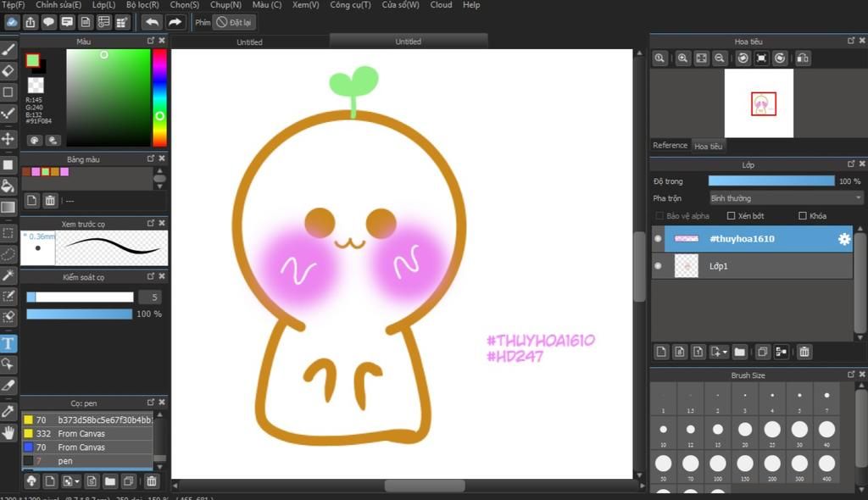
Task: Rotate the navigator view left
Action: point(743,58)
